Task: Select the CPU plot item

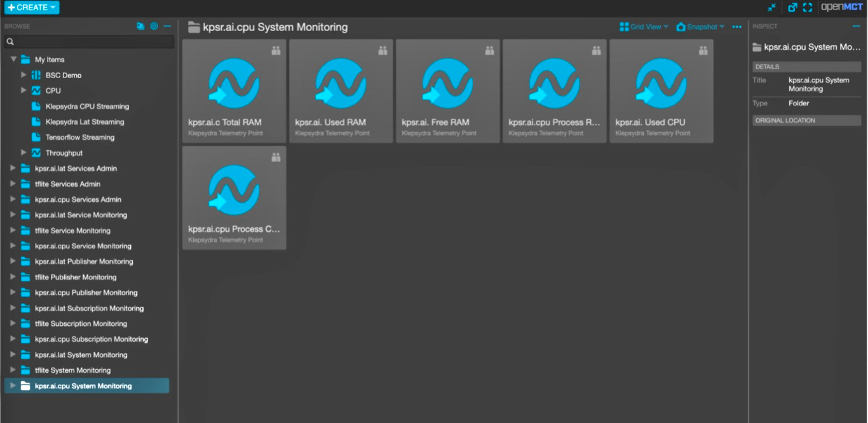Action: point(53,91)
